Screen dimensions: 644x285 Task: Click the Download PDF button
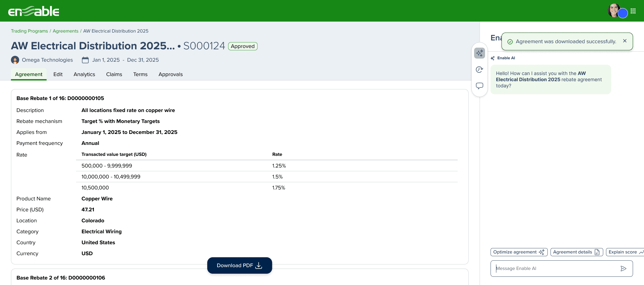240,265
